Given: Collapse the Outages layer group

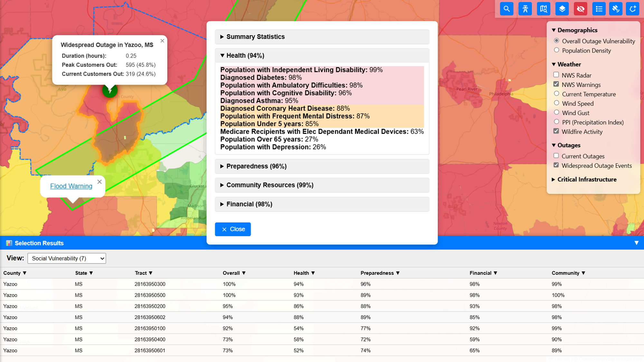Looking at the screenshot, I should [x=566, y=145].
